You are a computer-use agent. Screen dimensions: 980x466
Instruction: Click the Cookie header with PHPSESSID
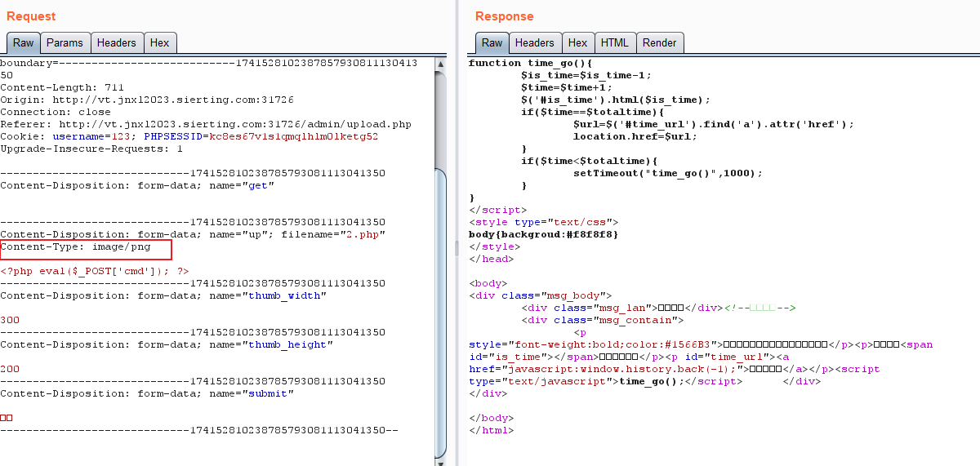pos(189,136)
